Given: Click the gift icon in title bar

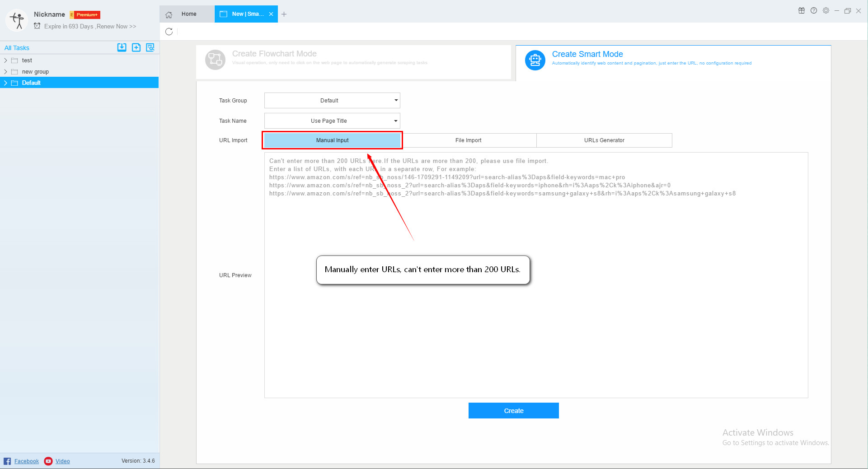Looking at the screenshot, I should tap(802, 10).
